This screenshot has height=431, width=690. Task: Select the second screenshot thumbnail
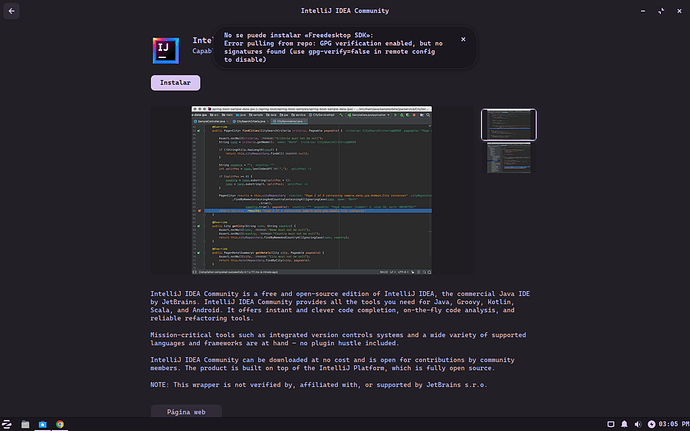(509, 158)
